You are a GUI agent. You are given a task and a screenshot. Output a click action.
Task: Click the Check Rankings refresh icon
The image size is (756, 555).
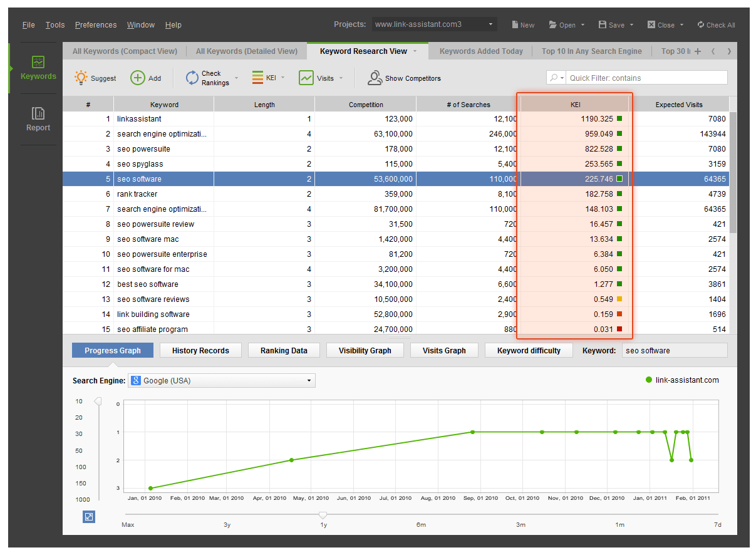192,78
